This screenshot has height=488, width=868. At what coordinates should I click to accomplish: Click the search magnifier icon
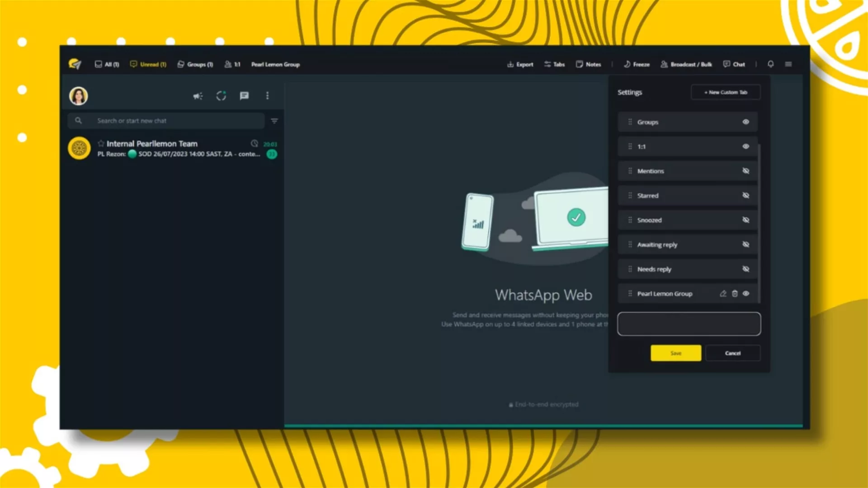tap(78, 121)
